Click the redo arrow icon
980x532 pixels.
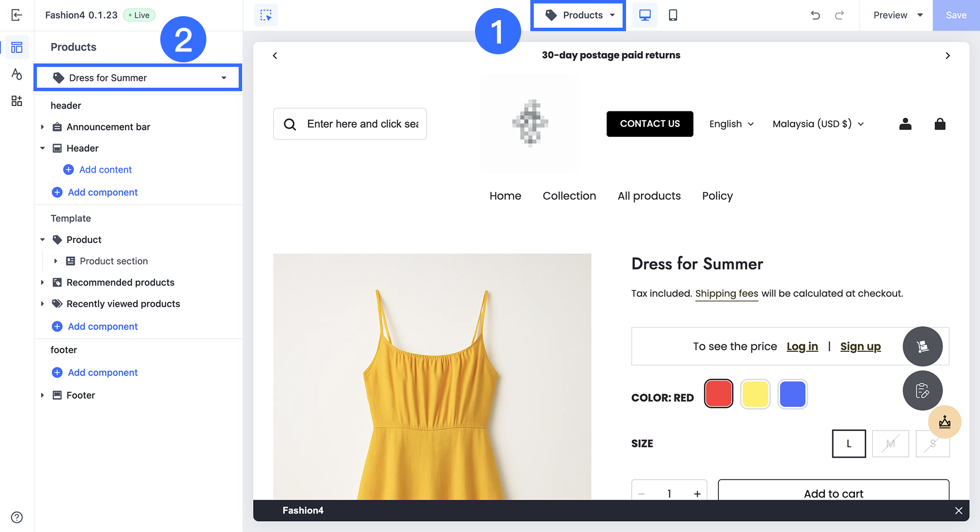[839, 16]
